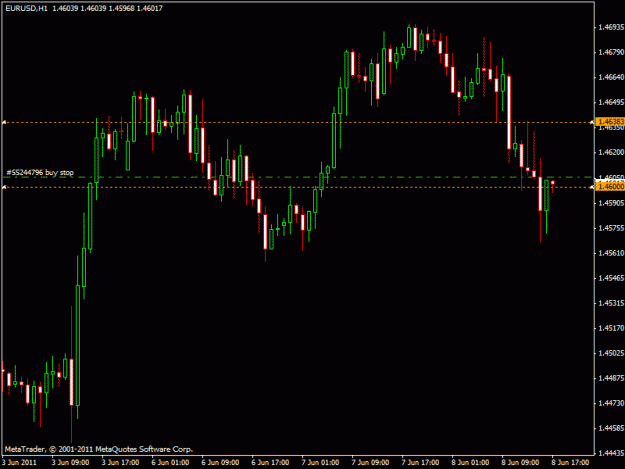Click the 1.44435 price scale label
Image resolution: width=625 pixels, height=469 pixels.
pyautogui.click(x=611, y=453)
